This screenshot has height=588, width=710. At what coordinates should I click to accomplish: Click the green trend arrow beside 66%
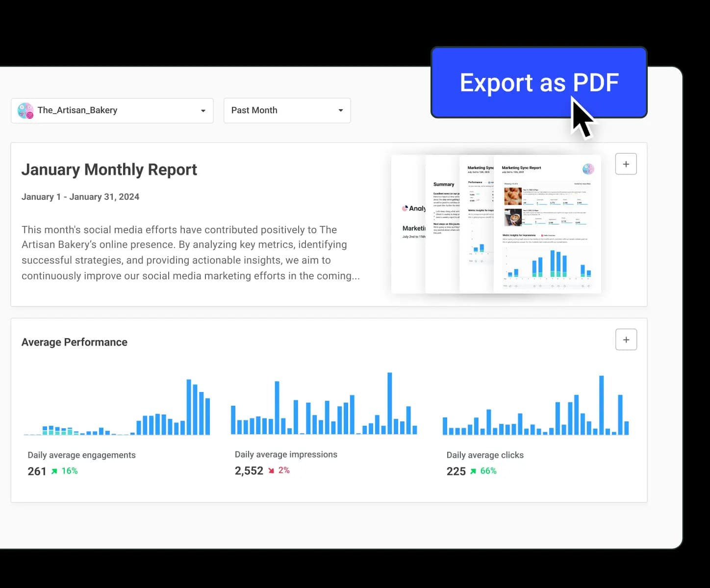point(473,471)
